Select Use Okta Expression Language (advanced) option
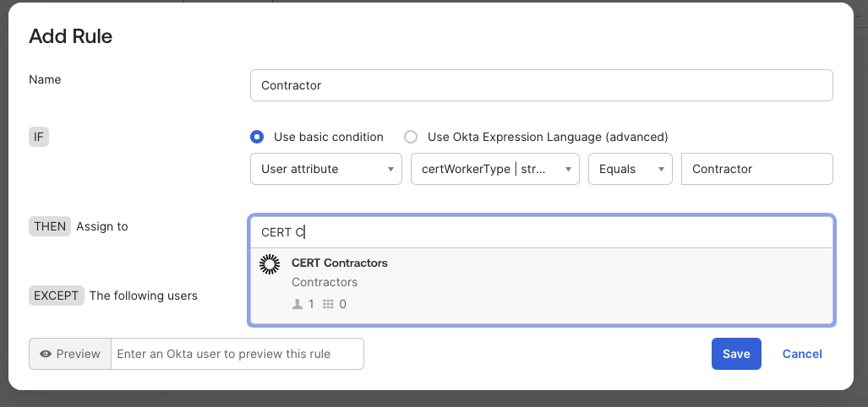The height and width of the screenshot is (407, 868). click(410, 137)
